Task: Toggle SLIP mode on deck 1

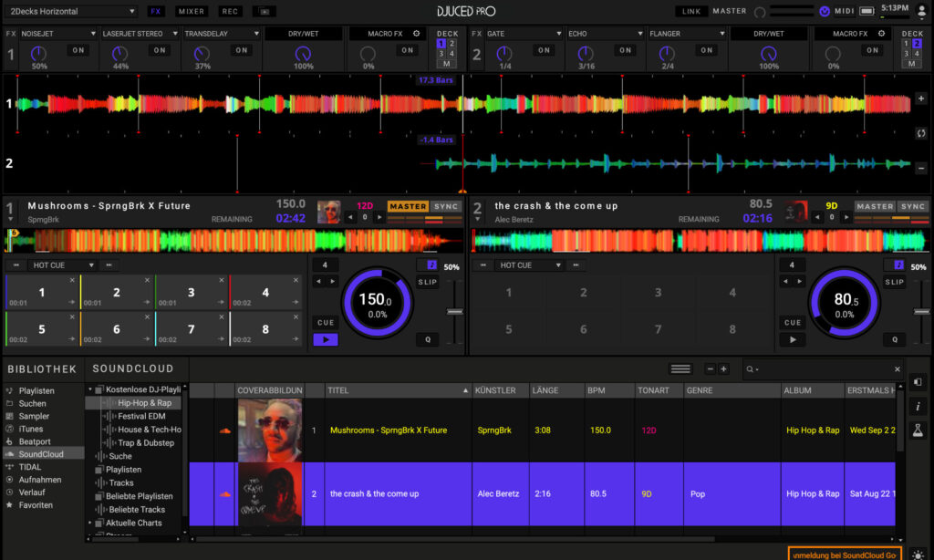Action: 427,283
